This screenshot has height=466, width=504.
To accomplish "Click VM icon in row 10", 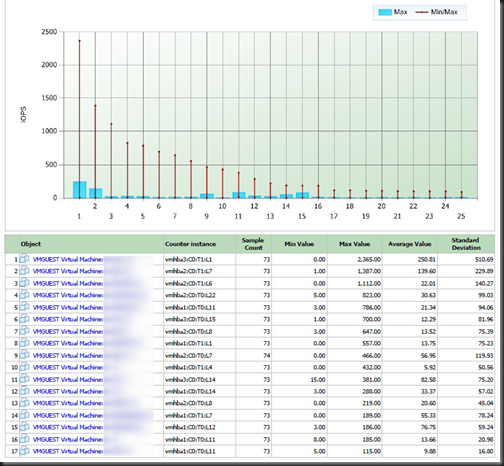I will click(x=25, y=367).
